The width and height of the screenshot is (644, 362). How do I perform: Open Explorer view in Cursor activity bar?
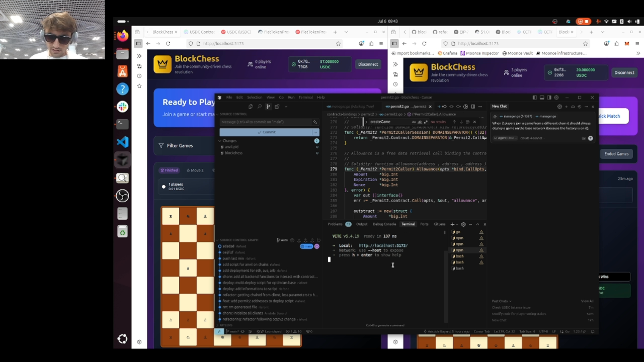click(250, 107)
